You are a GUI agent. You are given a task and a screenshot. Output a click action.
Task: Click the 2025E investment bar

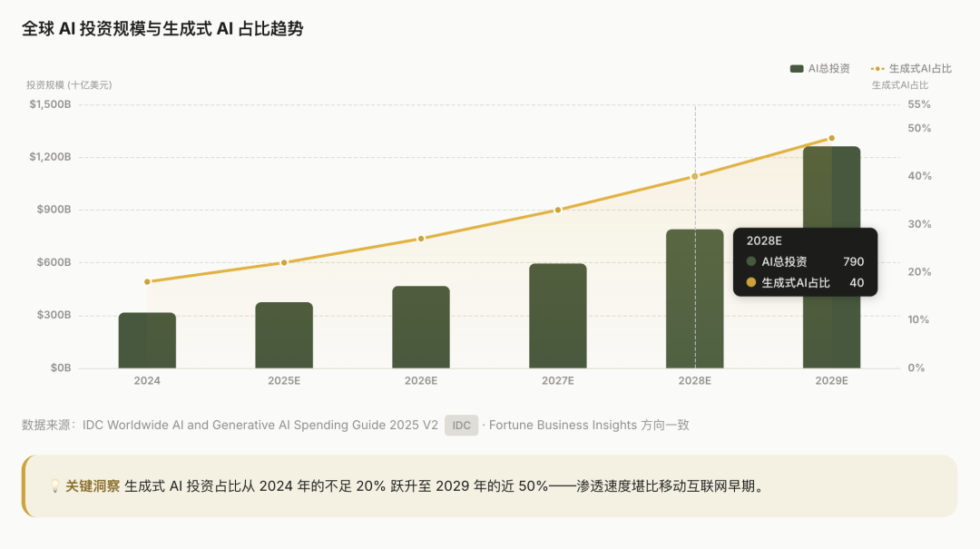(284, 335)
